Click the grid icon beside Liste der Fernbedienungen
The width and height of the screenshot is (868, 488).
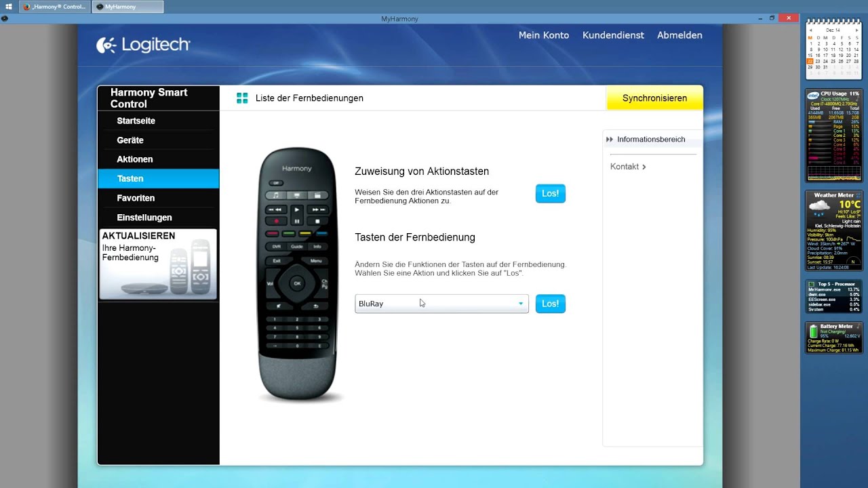pyautogui.click(x=242, y=98)
